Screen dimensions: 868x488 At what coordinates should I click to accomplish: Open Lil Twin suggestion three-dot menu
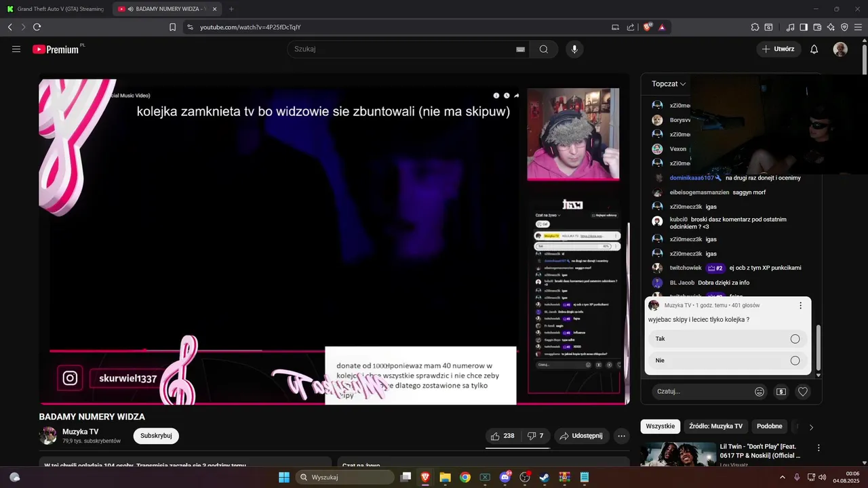pos(818,448)
